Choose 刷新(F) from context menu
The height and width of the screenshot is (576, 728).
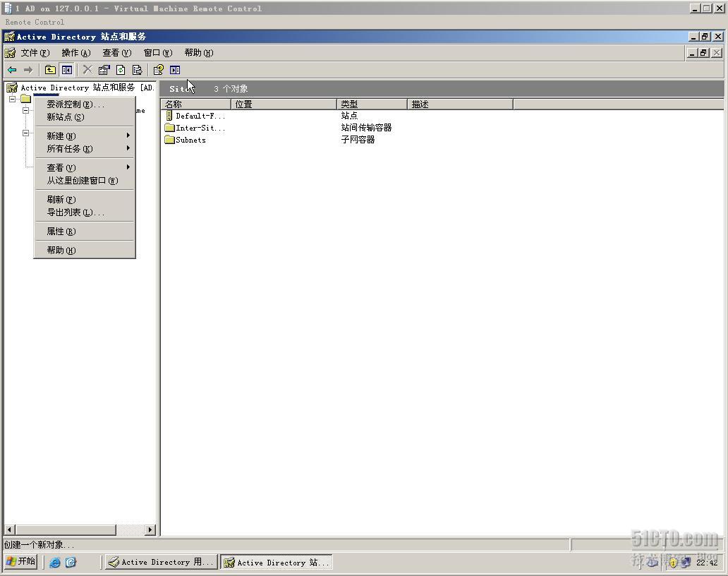pyautogui.click(x=85, y=199)
